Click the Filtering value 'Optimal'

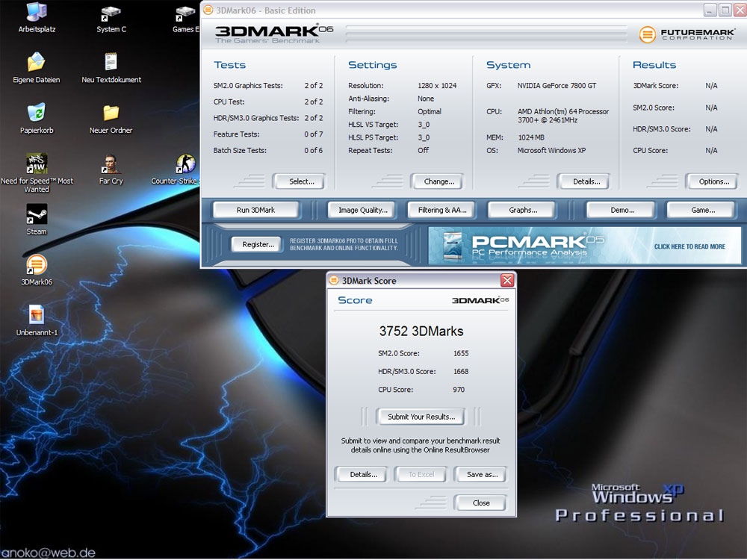tap(430, 111)
